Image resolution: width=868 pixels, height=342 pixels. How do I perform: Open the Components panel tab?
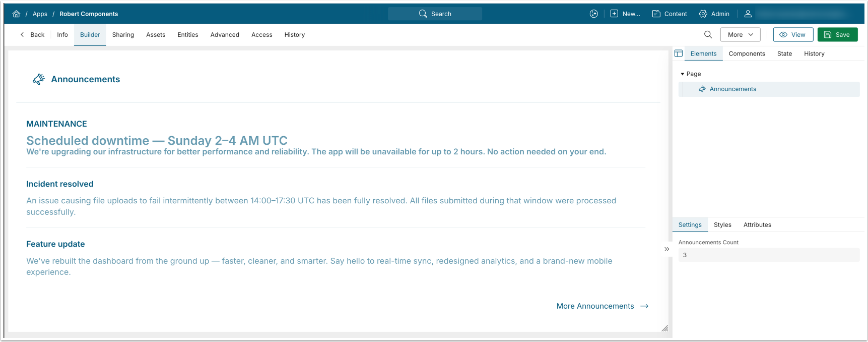(x=747, y=54)
